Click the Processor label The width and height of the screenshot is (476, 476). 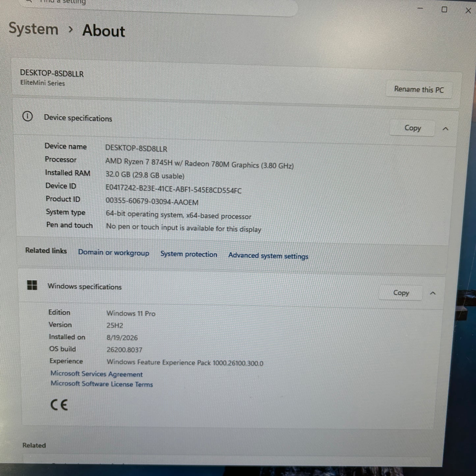pos(61,159)
